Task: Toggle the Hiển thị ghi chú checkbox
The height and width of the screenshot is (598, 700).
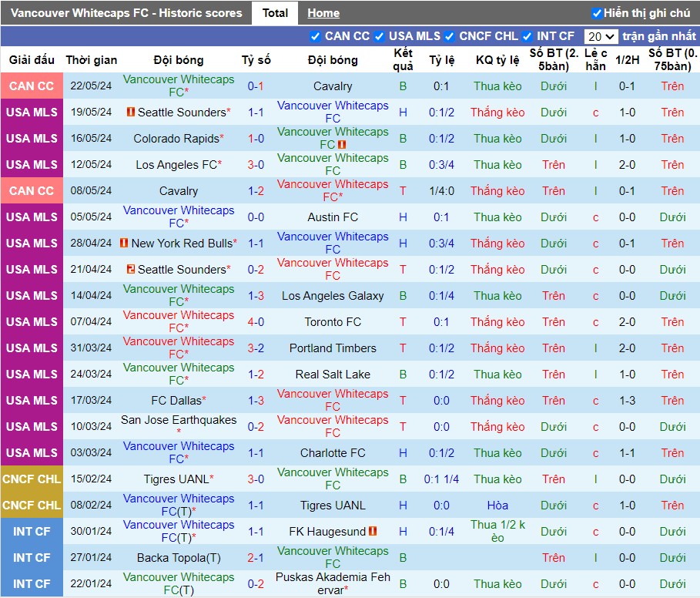Action: (597, 13)
